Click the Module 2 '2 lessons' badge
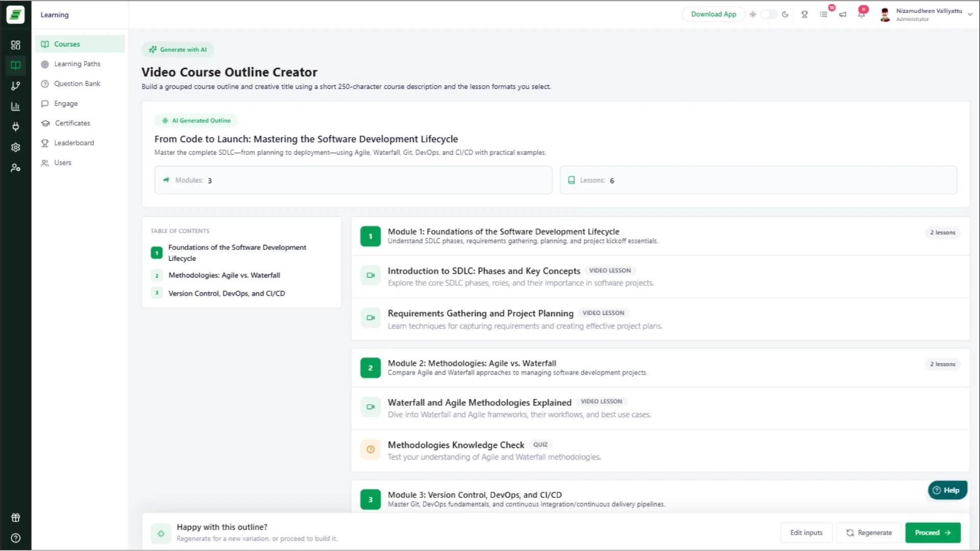 (942, 364)
